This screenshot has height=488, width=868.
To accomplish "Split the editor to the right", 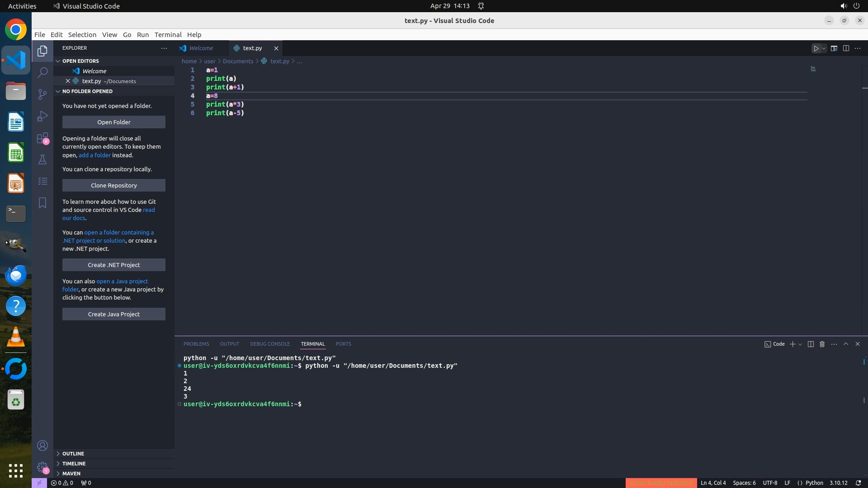I will 846,48.
